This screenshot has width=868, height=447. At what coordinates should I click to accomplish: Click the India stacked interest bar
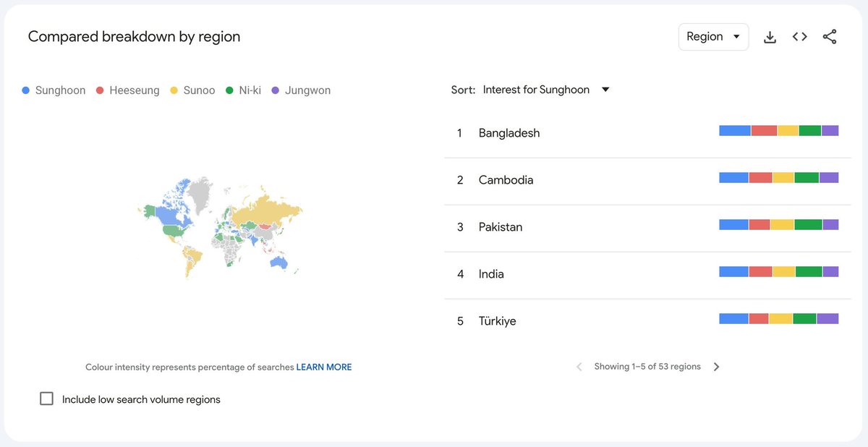779,272
